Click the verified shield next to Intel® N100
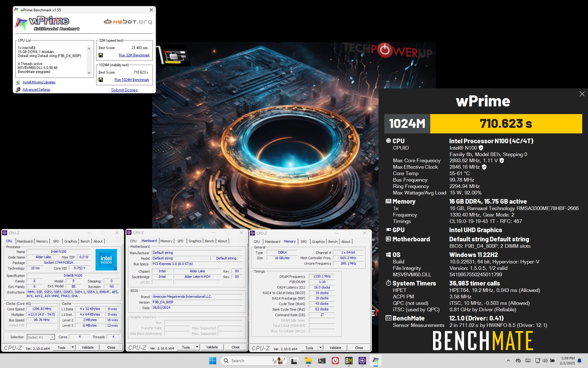The width and height of the screenshot is (588, 368). pos(481,148)
